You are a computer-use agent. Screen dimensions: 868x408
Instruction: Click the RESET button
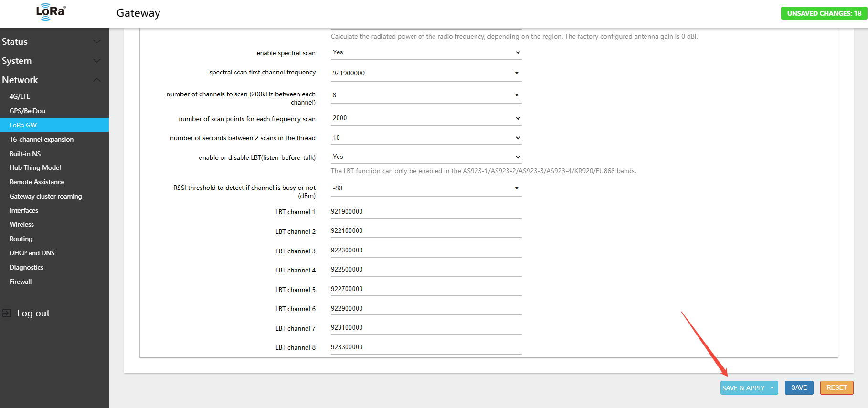(836, 388)
